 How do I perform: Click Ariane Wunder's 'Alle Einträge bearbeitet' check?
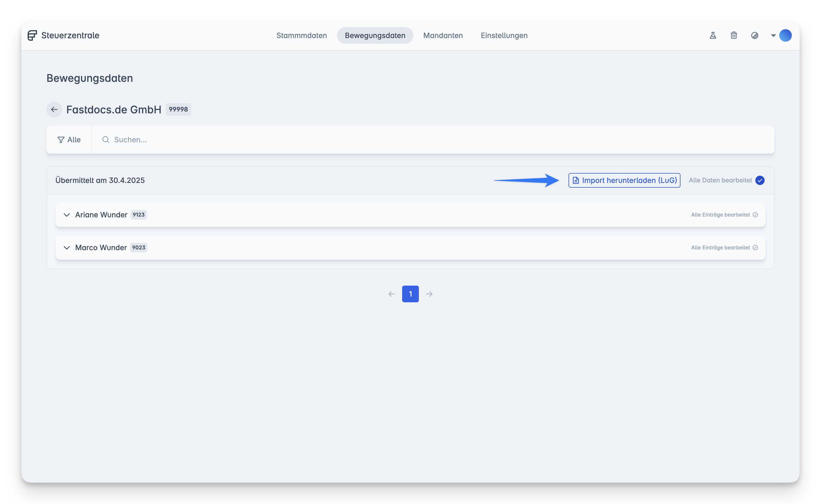[755, 215]
